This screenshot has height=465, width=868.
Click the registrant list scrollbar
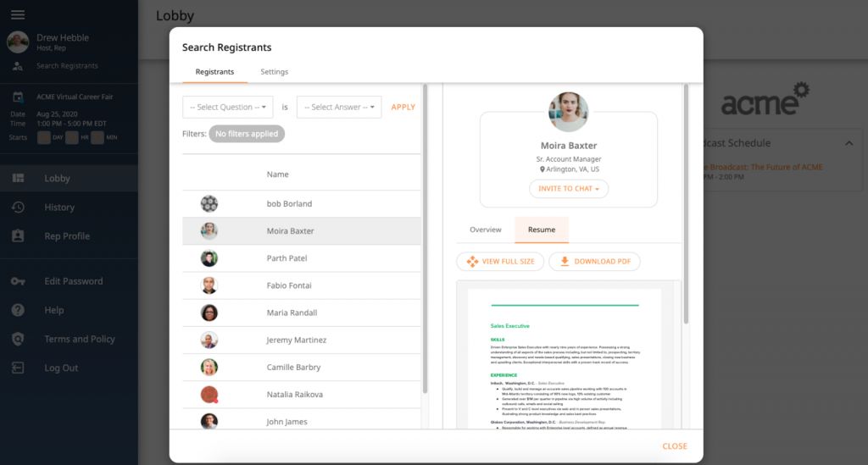[x=426, y=239]
